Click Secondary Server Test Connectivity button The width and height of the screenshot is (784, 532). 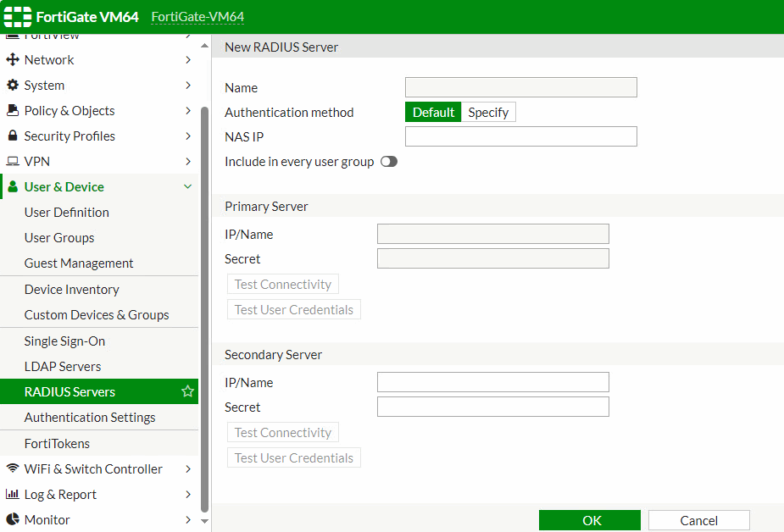[x=283, y=432]
